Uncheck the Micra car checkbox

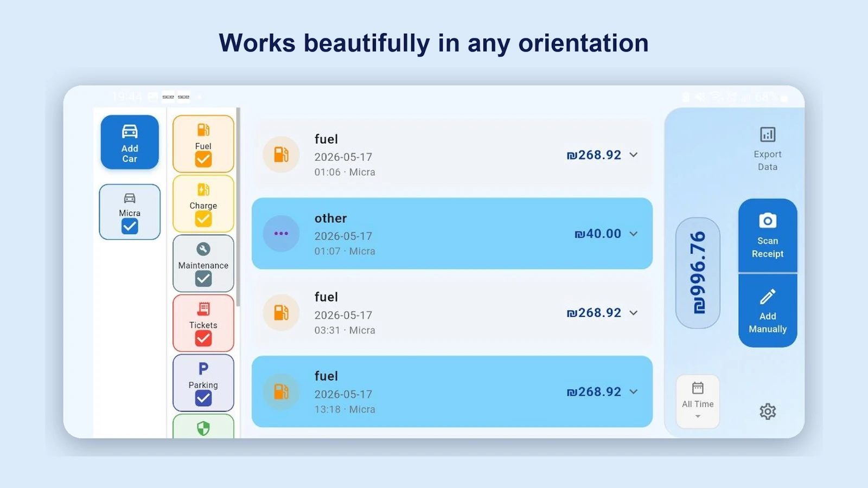tap(130, 226)
